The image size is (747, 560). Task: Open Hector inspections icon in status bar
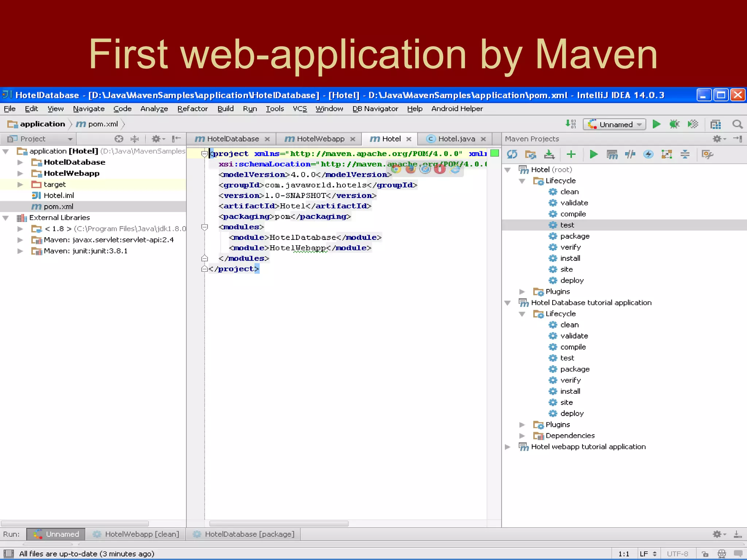[721, 554]
